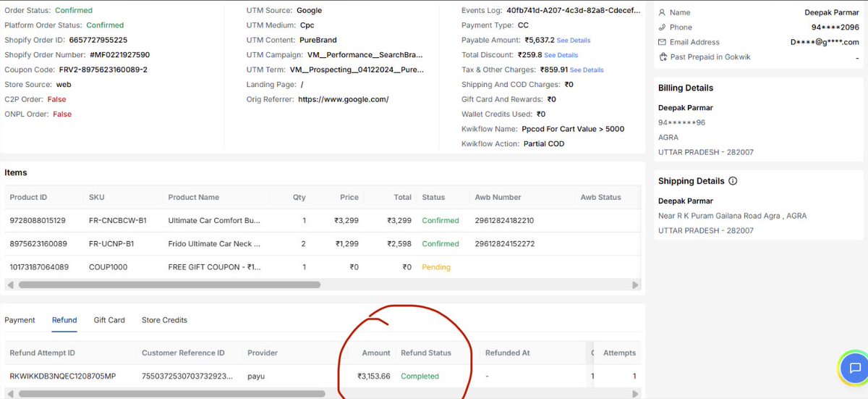
Task: Open See Details for Payable Amount
Action: pyautogui.click(x=574, y=41)
